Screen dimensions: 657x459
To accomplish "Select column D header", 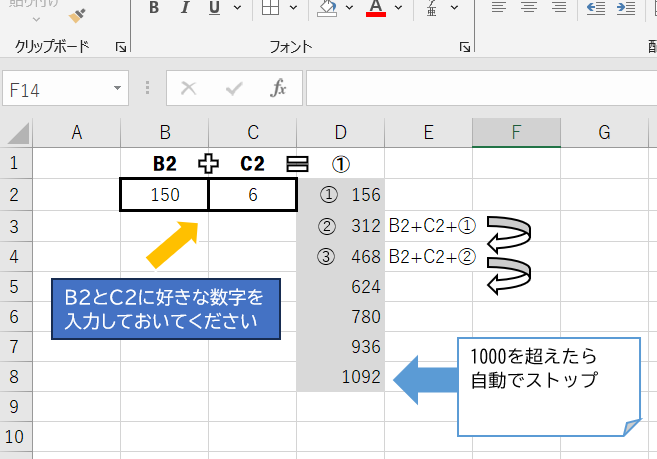I will click(x=340, y=131).
